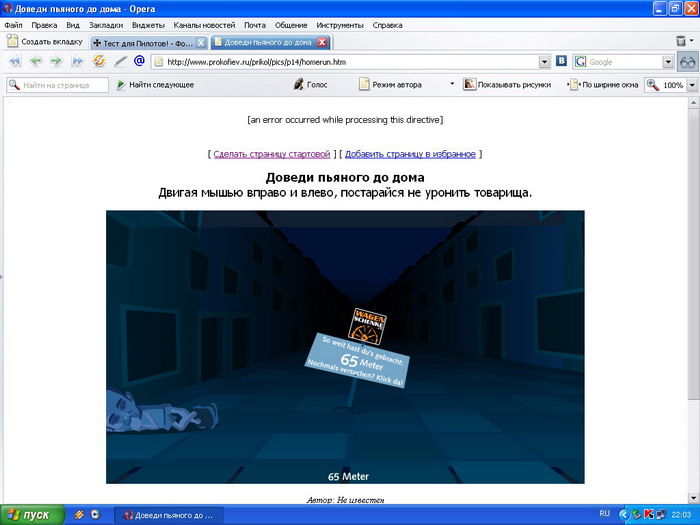Toggle По ширине окна fit to width
The height and width of the screenshot is (525, 700).
(603, 84)
